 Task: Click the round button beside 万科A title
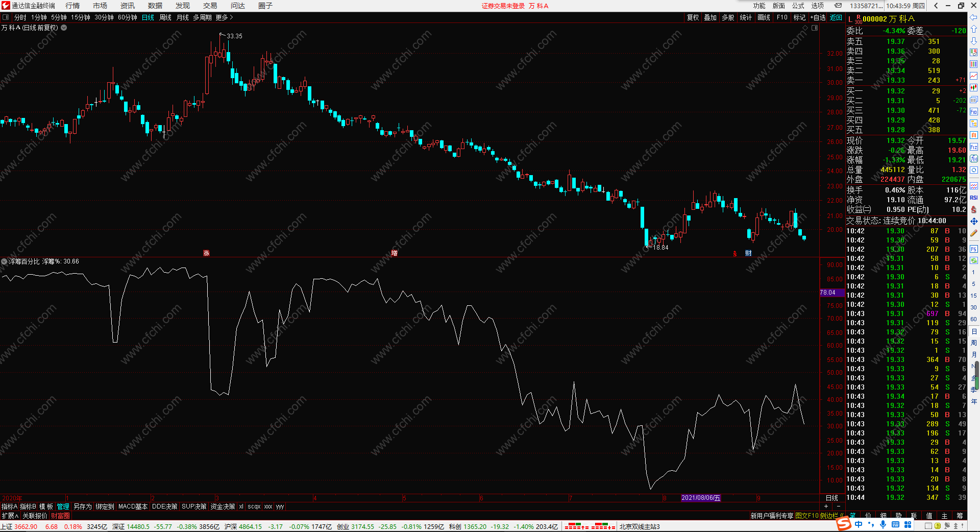point(64,28)
